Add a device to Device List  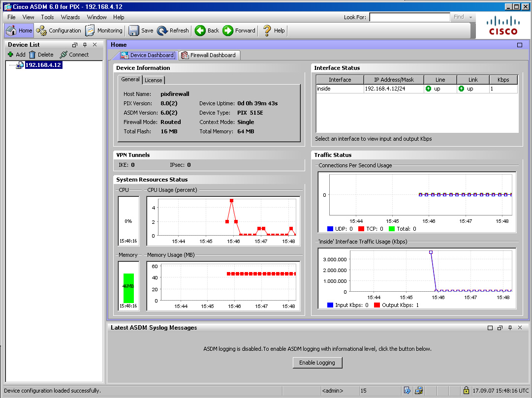(16, 55)
